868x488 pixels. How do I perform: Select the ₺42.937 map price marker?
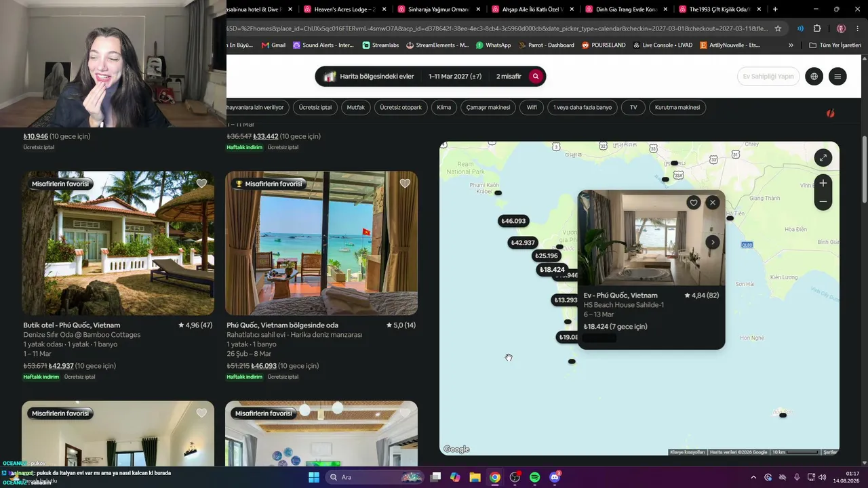523,243
